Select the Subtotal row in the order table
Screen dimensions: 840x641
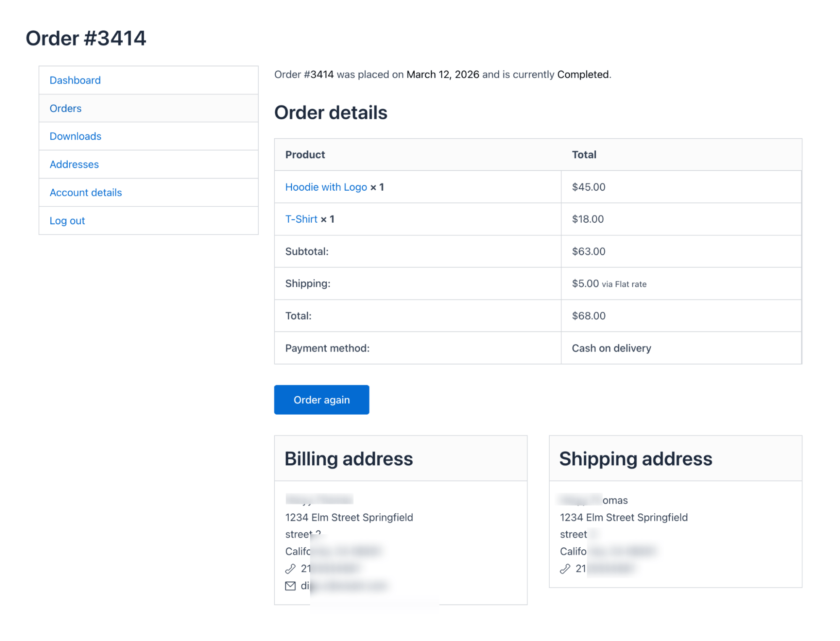(x=306, y=251)
